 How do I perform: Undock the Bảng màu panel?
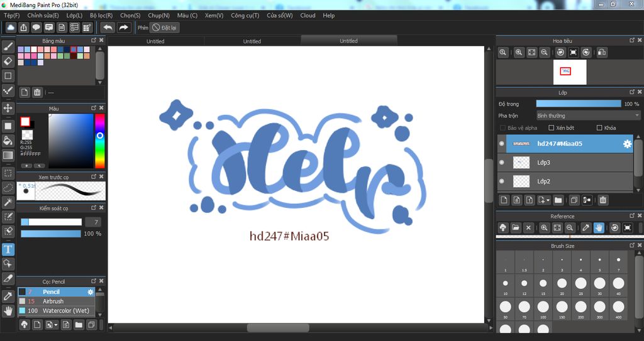pos(94,40)
